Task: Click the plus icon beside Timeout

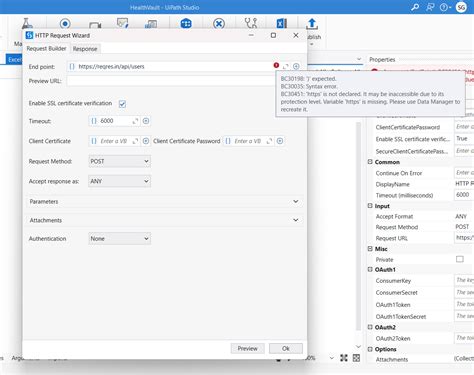Action: (146, 121)
